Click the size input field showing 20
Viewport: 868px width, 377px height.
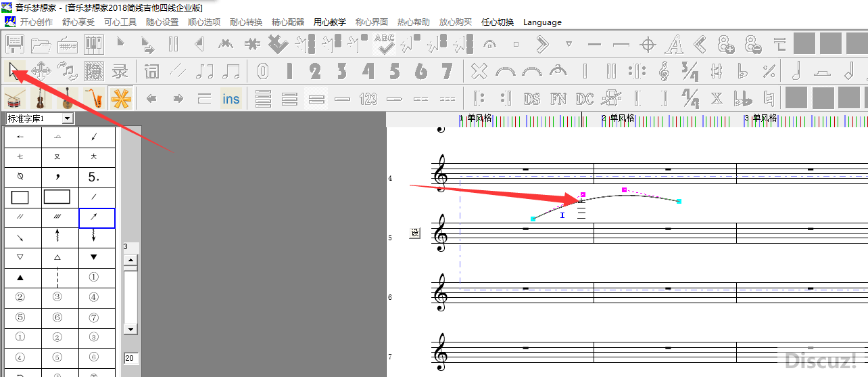click(x=131, y=358)
